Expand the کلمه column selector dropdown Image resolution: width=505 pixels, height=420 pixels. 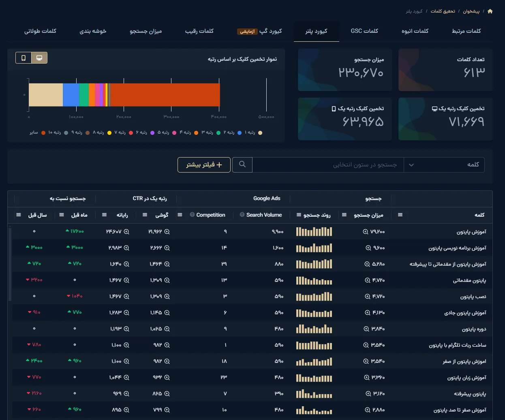(x=444, y=164)
